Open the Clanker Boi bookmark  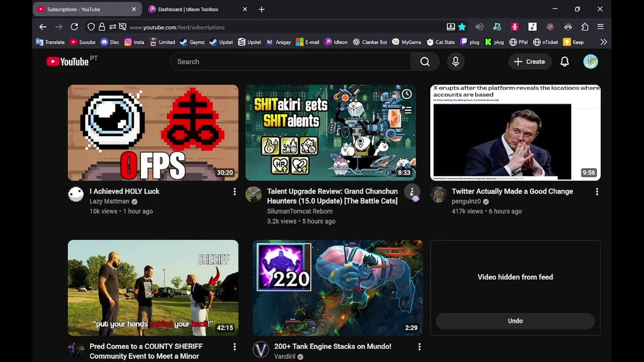[370, 42]
